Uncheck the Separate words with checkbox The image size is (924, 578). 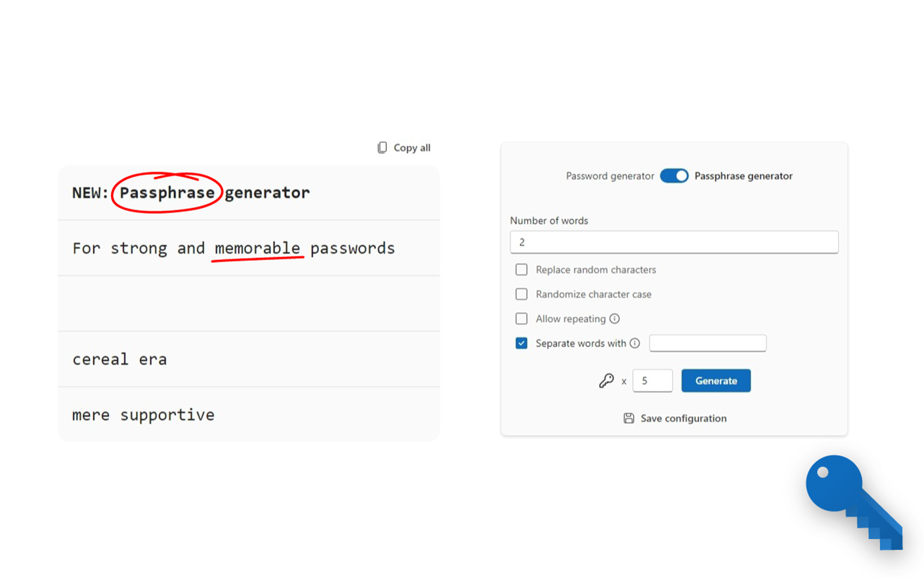click(521, 343)
